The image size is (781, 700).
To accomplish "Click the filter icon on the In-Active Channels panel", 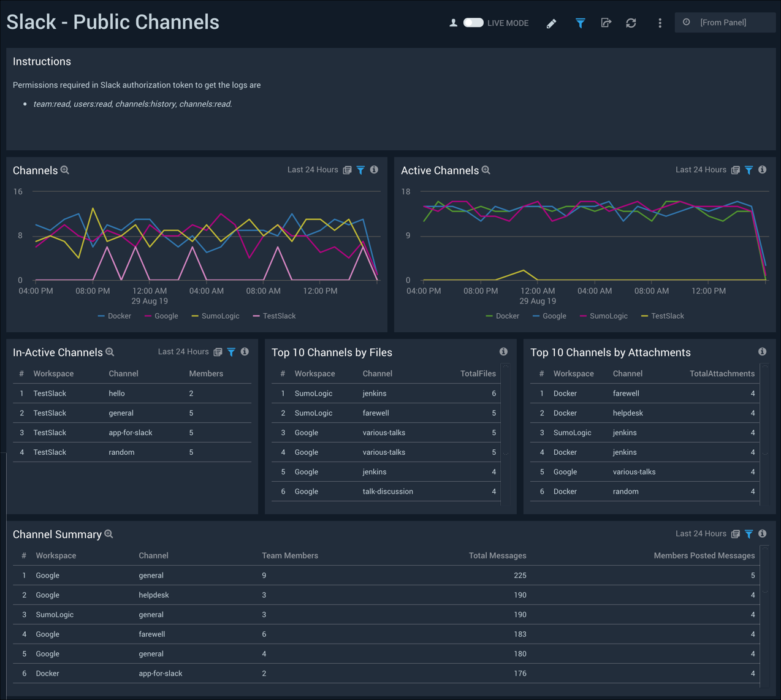I will 231,352.
